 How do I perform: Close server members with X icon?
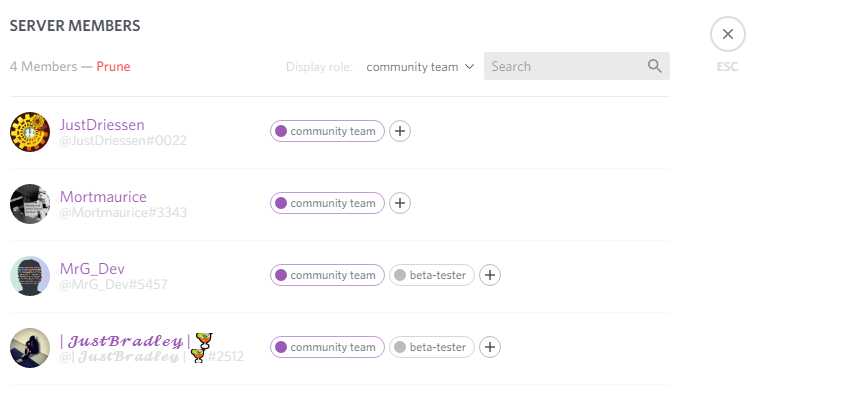click(728, 35)
